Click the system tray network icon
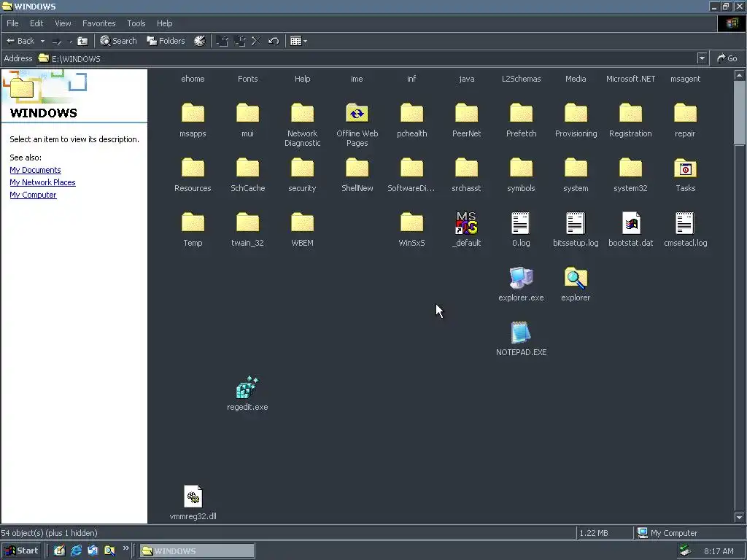Screen dimensions: 747x560 coord(685,551)
